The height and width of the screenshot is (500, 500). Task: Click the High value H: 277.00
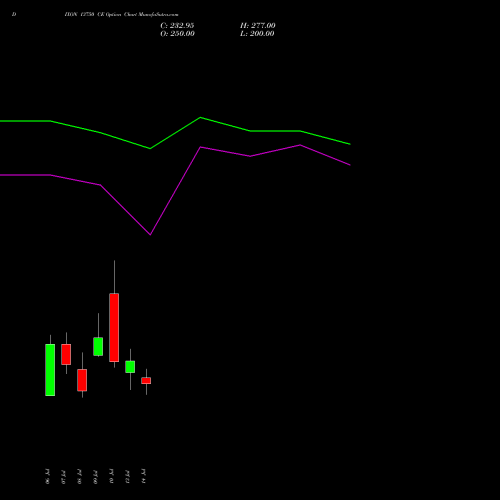point(258,26)
